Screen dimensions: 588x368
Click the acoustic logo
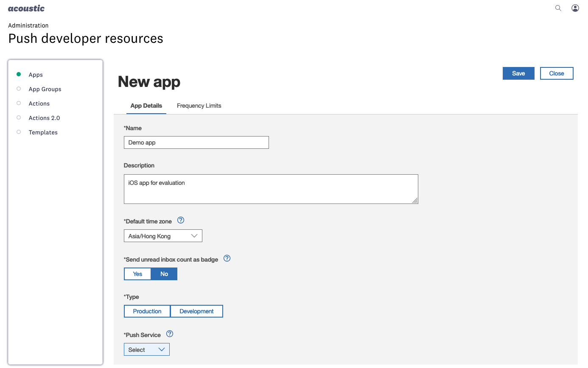[26, 8]
